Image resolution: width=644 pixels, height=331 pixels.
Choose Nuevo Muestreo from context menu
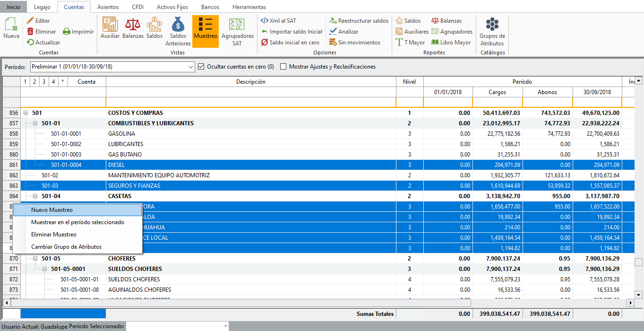coord(52,210)
